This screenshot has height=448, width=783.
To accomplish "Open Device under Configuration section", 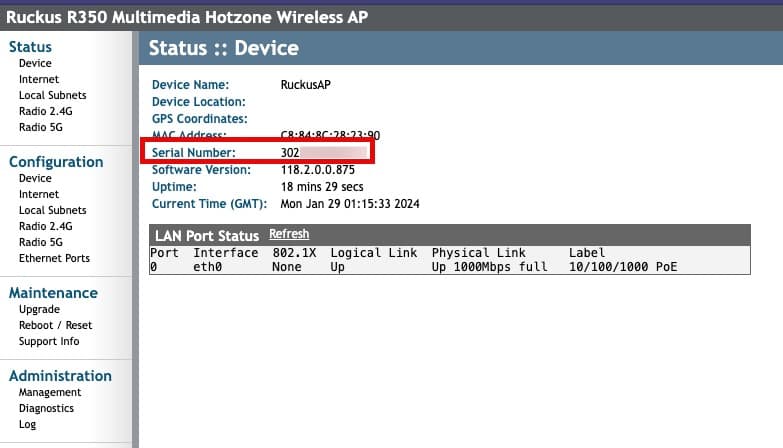I will pyautogui.click(x=35, y=178).
